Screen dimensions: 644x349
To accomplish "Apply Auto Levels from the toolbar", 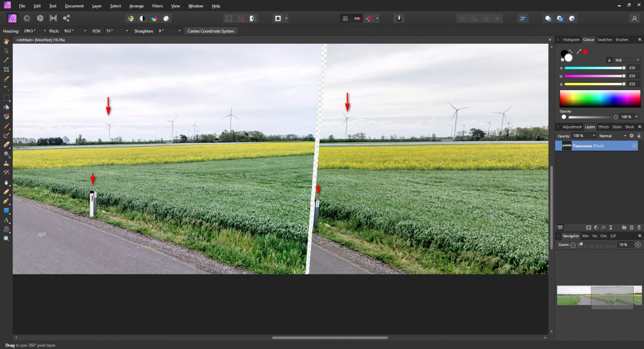I will coord(130,18).
